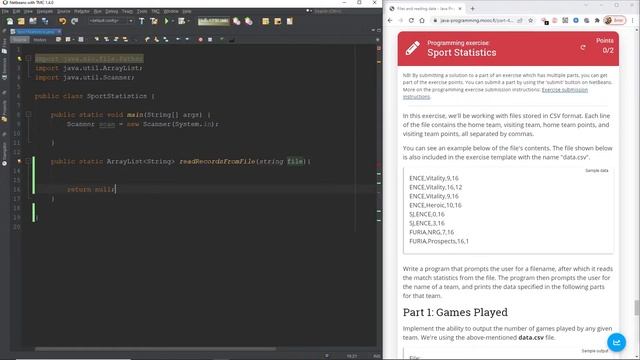Click bookmark star in Chrome address bar
This screenshot has width=640, height=360.
pyautogui.click(x=531, y=20)
